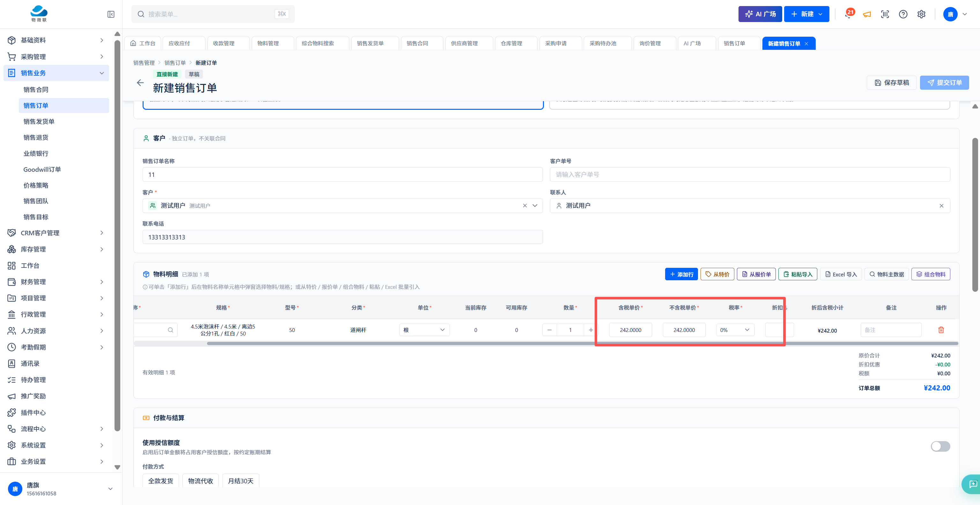Click the 销售管理 breadcrumb link

144,63
